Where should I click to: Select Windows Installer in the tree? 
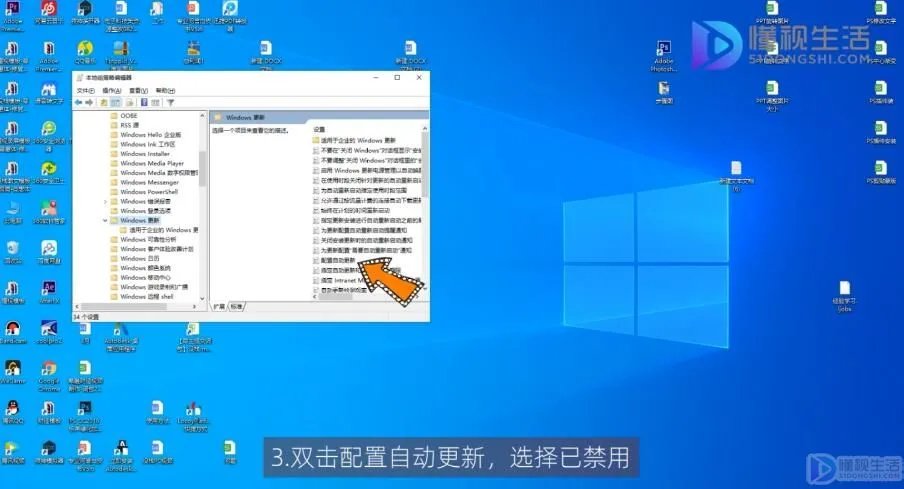(x=140, y=154)
